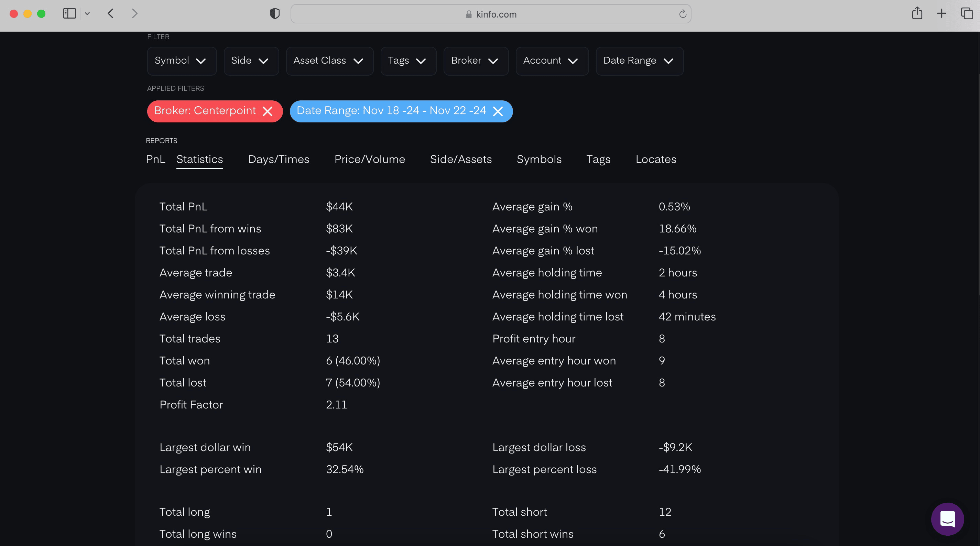Expand the Date Range dropdown
Image resolution: width=980 pixels, height=546 pixels.
tap(639, 61)
